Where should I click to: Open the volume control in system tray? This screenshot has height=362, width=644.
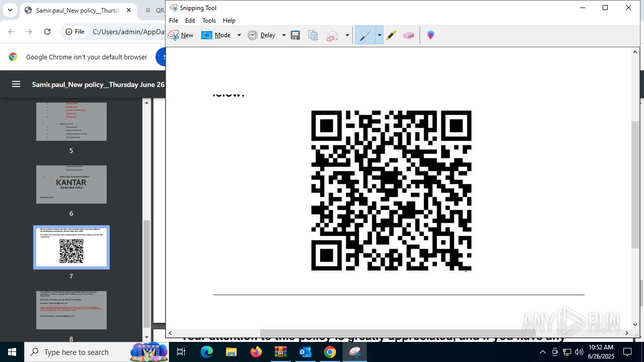pyautogui.click(x=579, y=352)
